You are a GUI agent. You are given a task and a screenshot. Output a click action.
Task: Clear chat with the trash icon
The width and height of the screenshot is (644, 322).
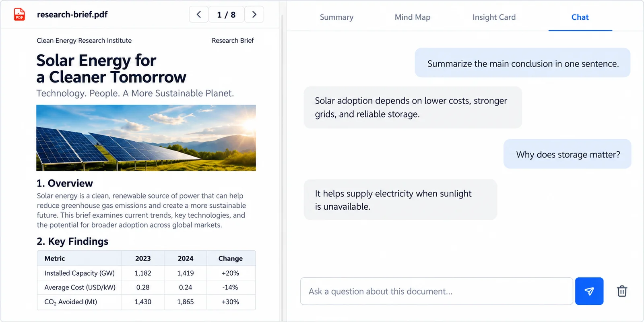tap(622, 291)
